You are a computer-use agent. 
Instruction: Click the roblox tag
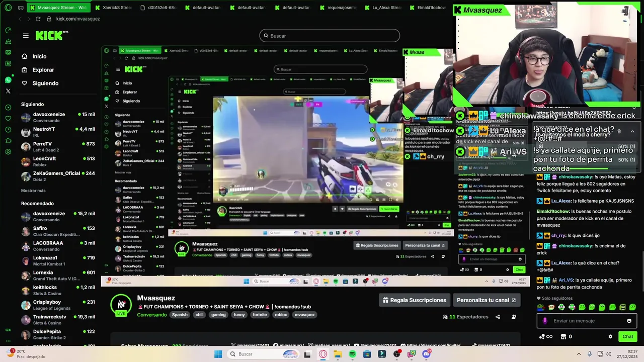coord(281,315)
